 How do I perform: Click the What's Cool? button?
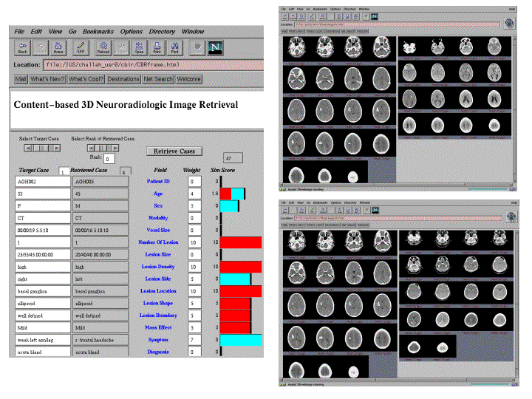[x=86, y=79]
